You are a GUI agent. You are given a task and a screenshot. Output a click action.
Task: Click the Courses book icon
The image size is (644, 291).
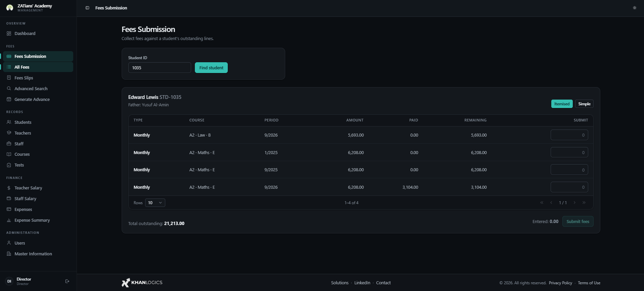[x=9, y=154]
